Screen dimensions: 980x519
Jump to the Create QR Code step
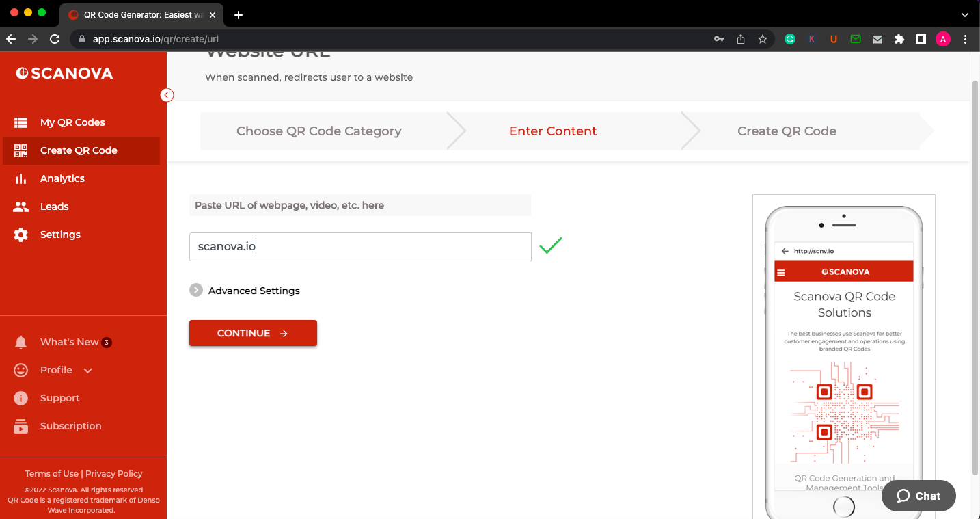pos(787,131)
